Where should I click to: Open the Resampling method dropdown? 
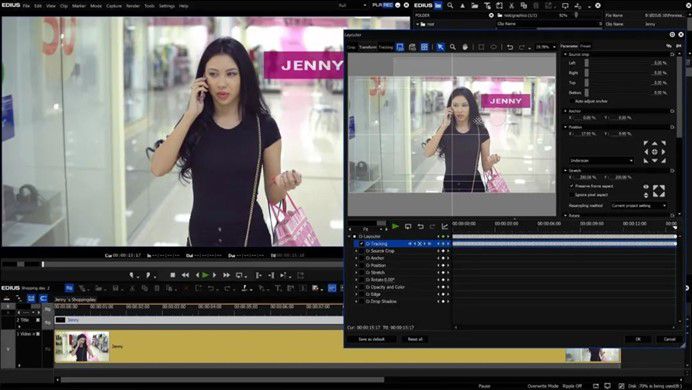click(638, 206)
